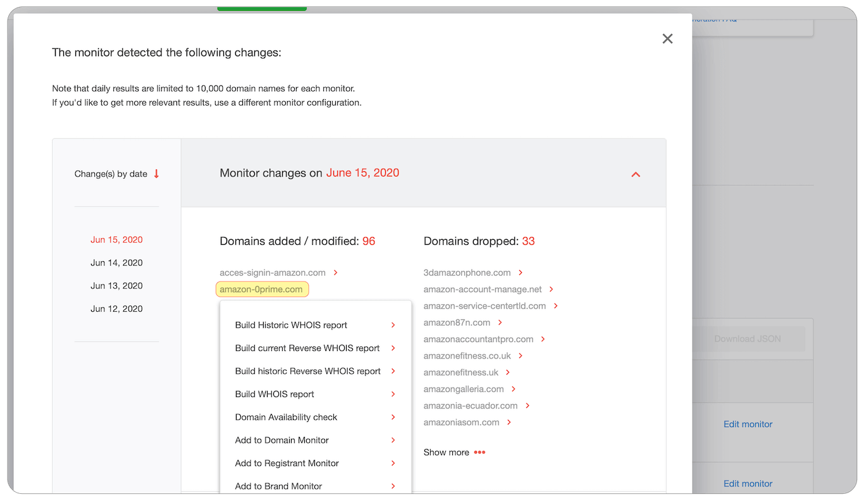Viewport: 864px width, 504px height.
Task: Open dropped domain amazon-account-manage.net
Action: click(483, 289)
